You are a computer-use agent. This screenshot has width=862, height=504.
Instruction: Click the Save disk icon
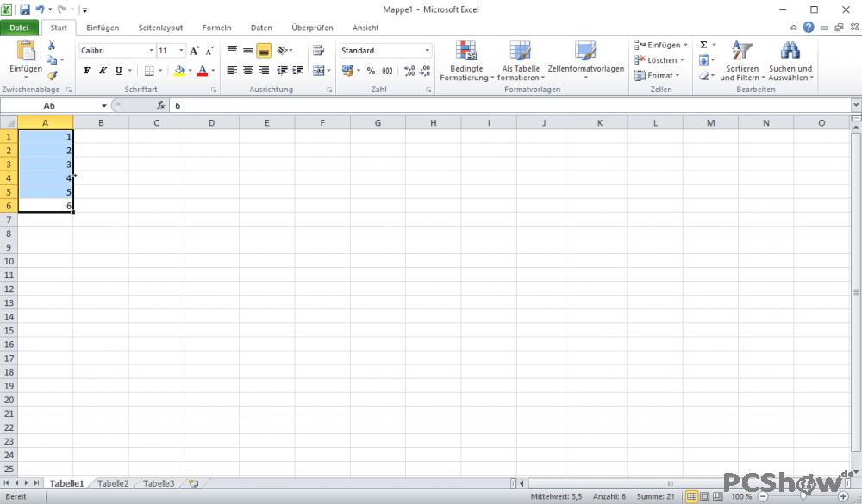click(x=25, y=9)
